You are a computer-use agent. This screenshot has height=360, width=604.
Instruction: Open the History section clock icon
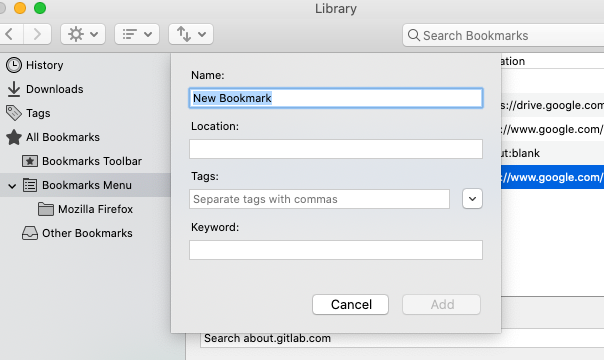point(14,65)
